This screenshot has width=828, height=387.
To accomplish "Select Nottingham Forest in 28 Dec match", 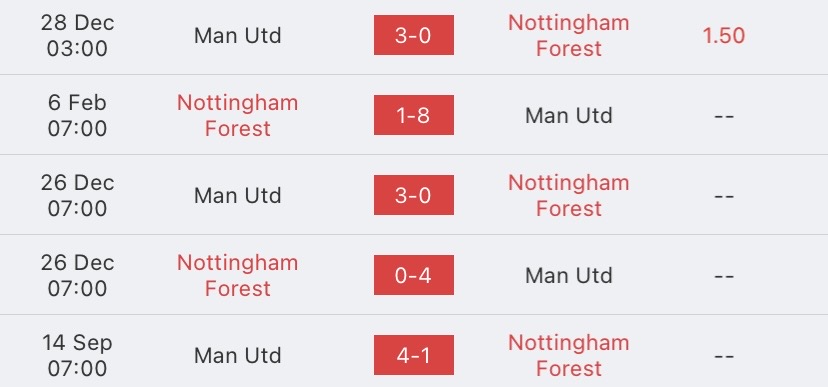I will (x=569, y=35).
